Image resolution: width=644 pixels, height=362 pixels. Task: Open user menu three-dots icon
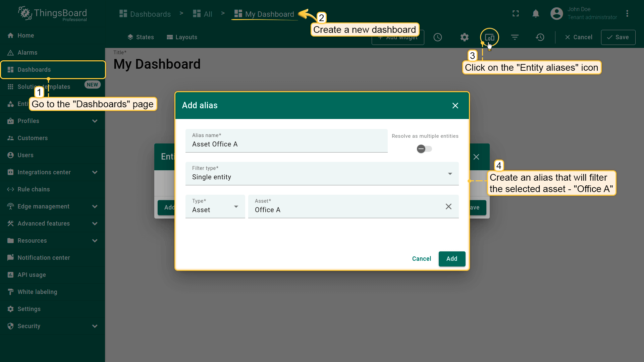[627, 13]
